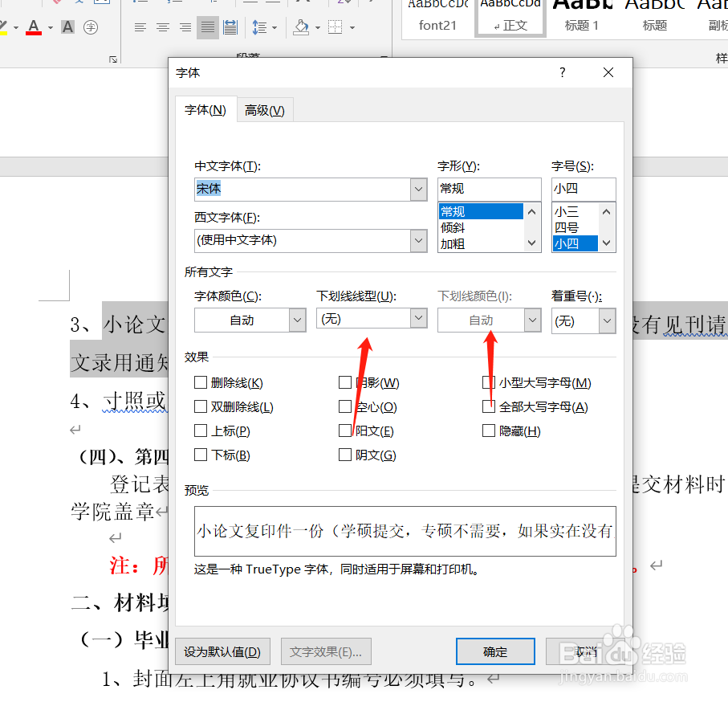Click the 文字效果 button

pyautogui.click(x=325, y=651)
